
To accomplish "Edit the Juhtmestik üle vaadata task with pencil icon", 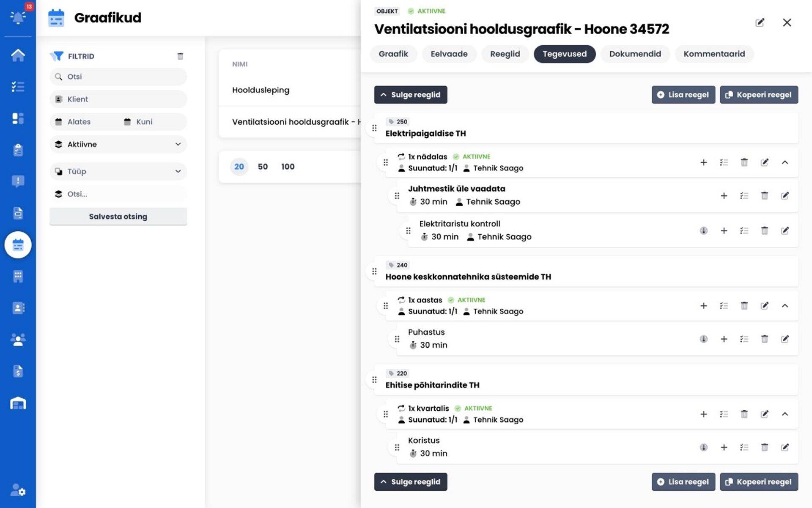I will click(785, 195).
